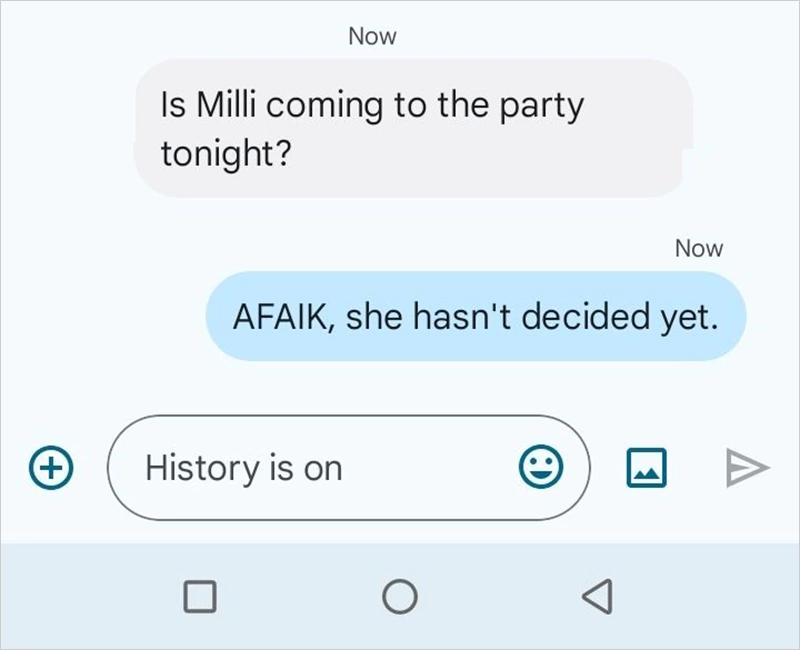Tap the 'History is on' message input field
Image resolution: width=800 pixels, height=650 pixels.
tap(300, 467)
